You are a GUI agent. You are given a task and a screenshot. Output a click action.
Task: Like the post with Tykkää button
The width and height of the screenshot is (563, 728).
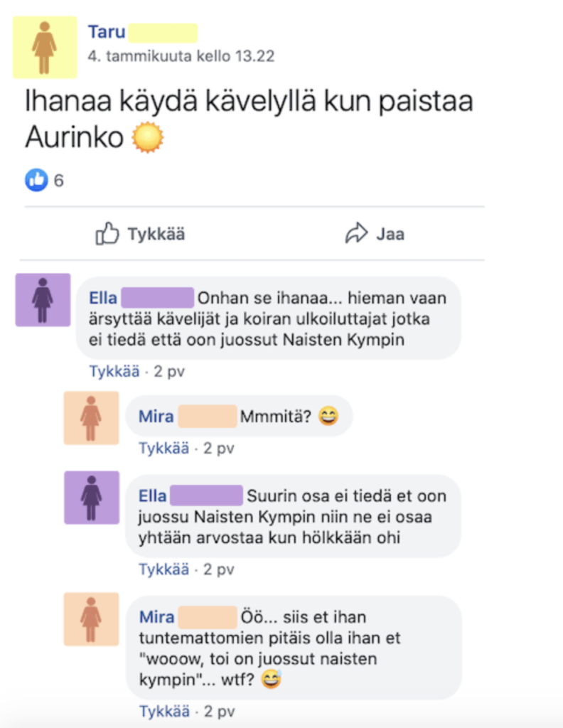[140, 233]
